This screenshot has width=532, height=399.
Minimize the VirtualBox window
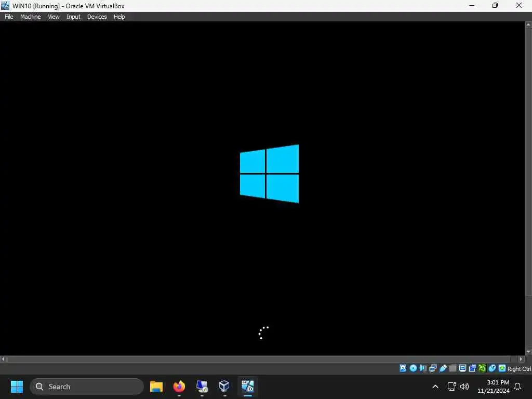(472, 5)
